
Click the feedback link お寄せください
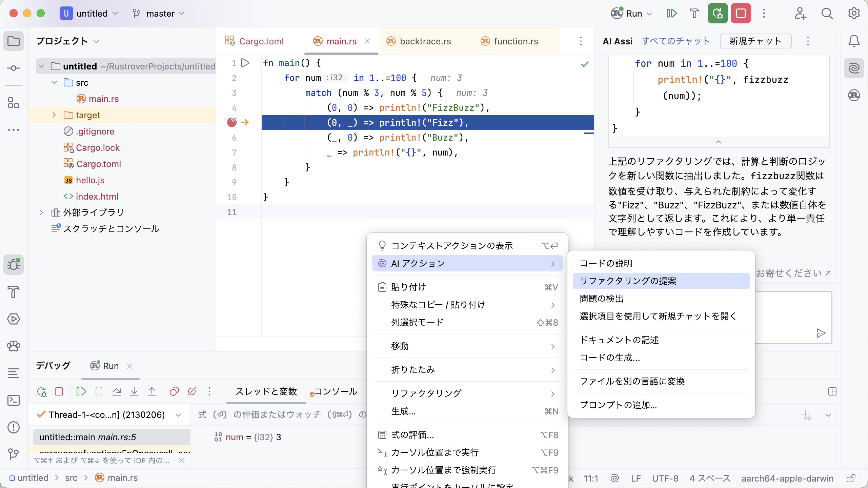pyautogui.click(x=793, y=273)
